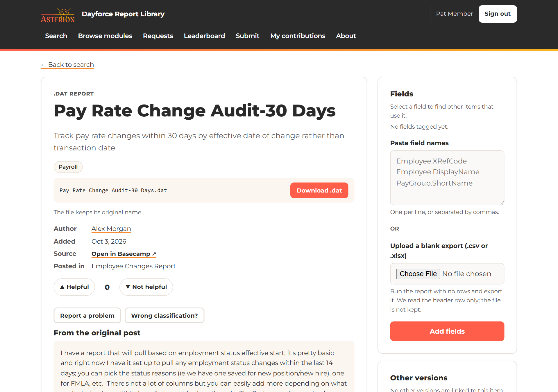Screen dimensions: 558x392
Task: Mark the report as Helpful
Action: click(74, 287)
